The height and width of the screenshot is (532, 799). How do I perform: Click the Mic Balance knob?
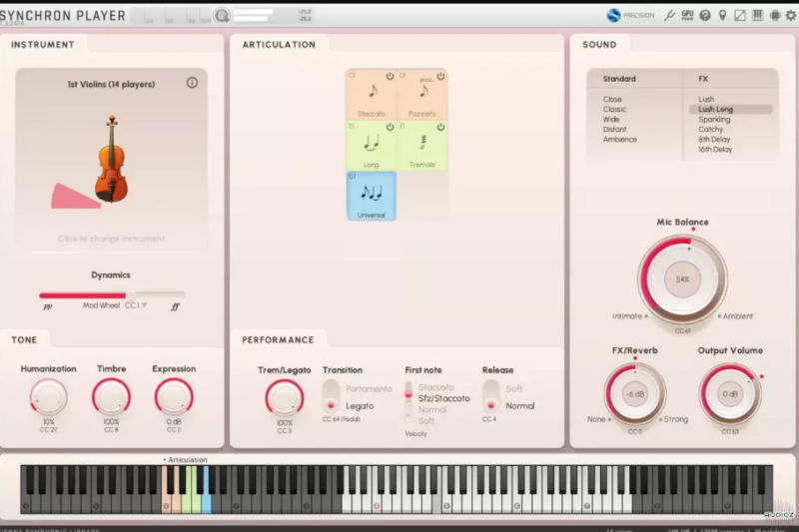pyautogui.click(x=682, y=279)
